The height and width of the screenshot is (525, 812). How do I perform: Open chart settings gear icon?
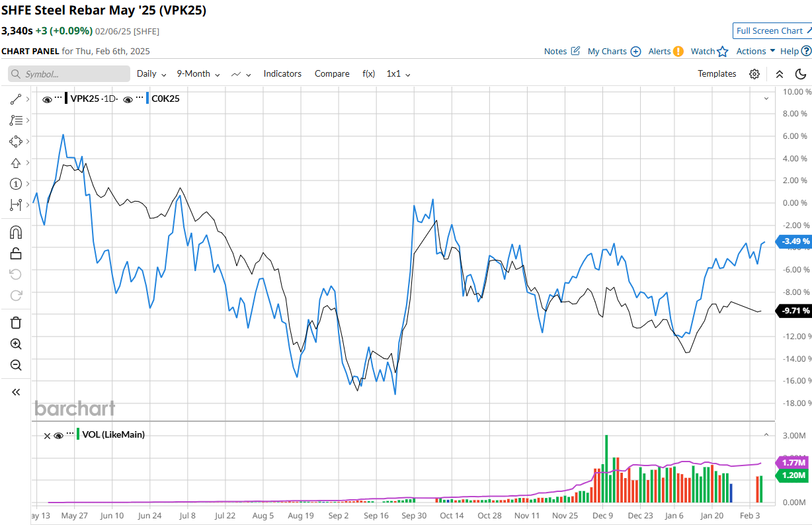(754, 74)
